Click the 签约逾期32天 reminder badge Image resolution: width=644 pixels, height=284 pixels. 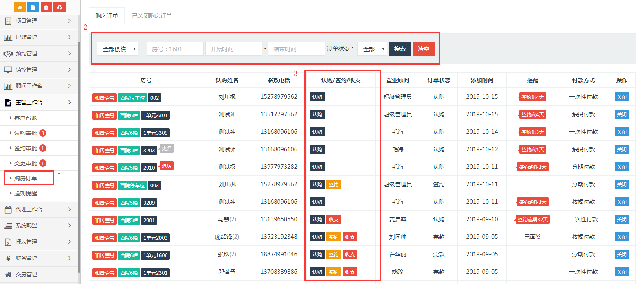tap(532, 220)
